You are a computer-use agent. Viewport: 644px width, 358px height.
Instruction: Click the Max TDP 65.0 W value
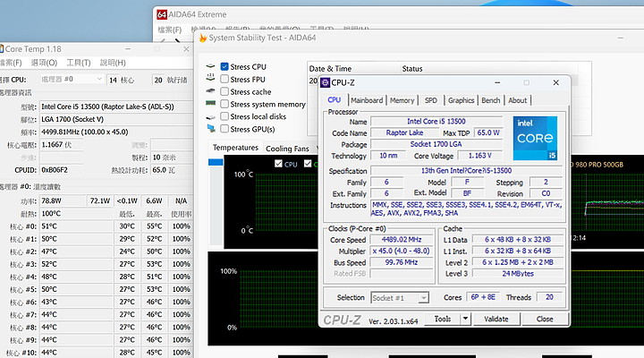[488, 132]
